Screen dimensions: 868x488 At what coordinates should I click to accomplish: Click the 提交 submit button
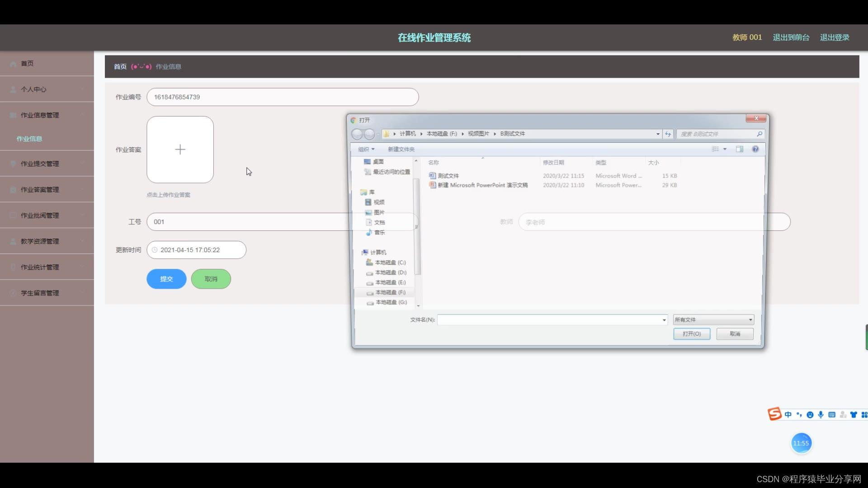click(166, 279)
